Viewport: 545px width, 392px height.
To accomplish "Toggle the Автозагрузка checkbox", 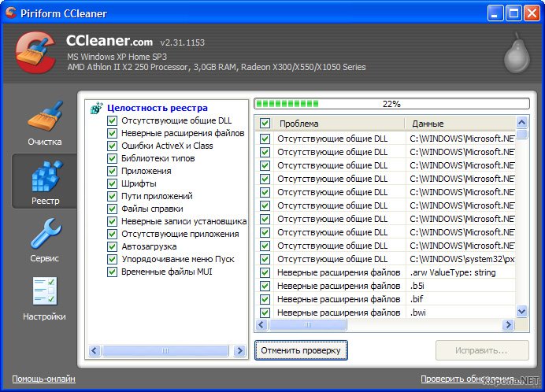I will click(112, 246).
